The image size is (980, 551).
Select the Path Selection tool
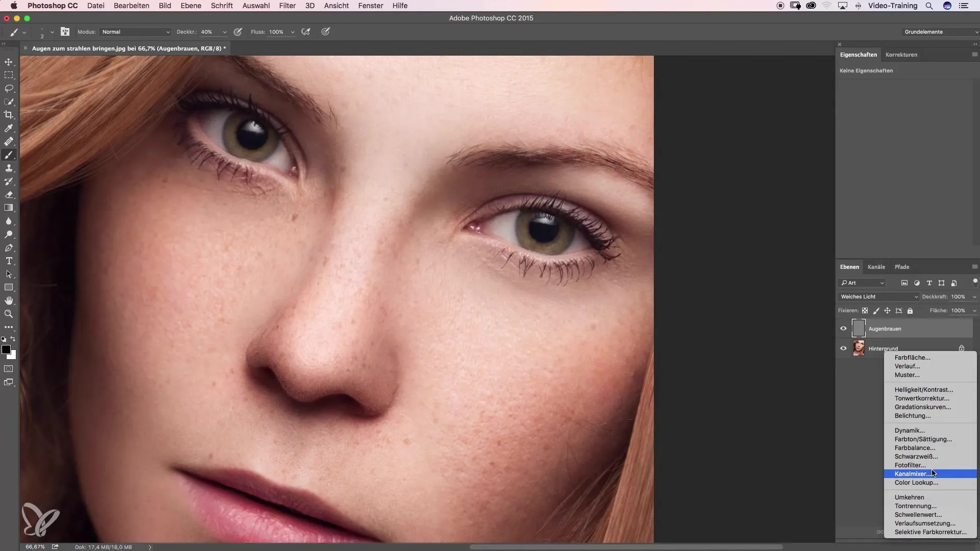point(9,274)
